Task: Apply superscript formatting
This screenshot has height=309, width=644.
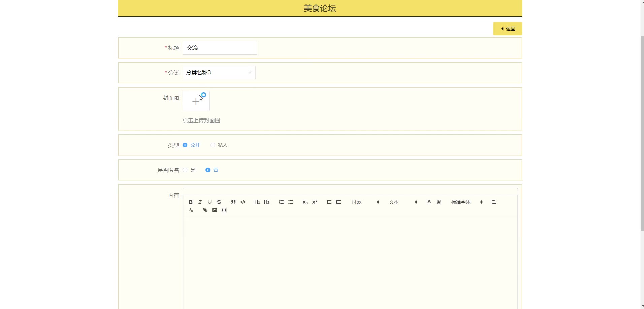Action: click(x=315, y=202)
